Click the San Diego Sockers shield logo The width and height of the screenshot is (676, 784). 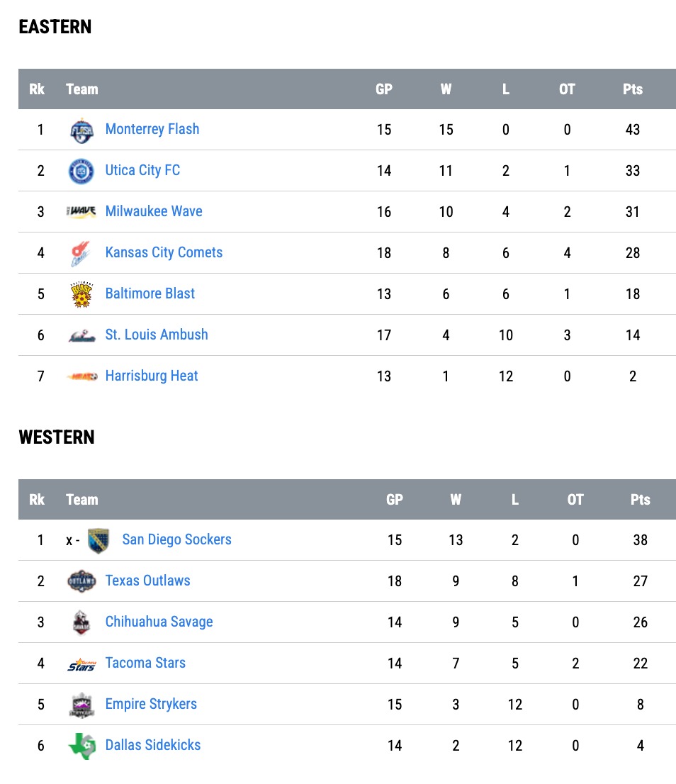coord(98,541)
